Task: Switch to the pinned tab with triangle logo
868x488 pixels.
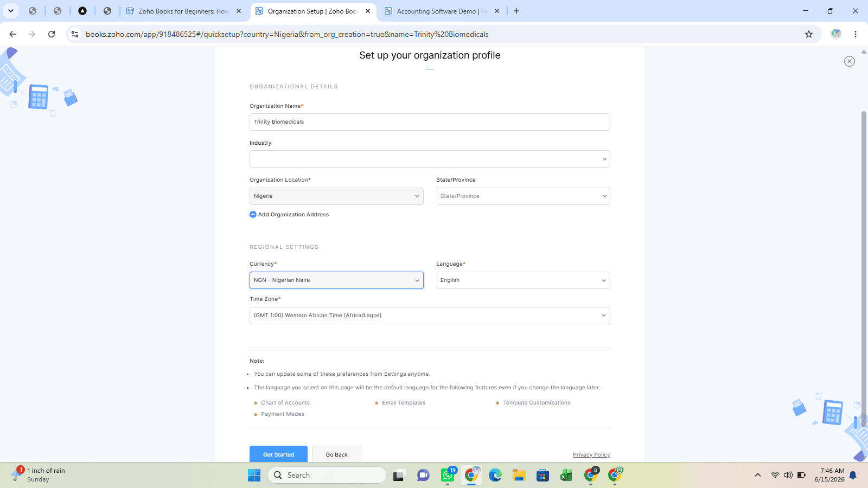Action: click(x=82, y=11)
